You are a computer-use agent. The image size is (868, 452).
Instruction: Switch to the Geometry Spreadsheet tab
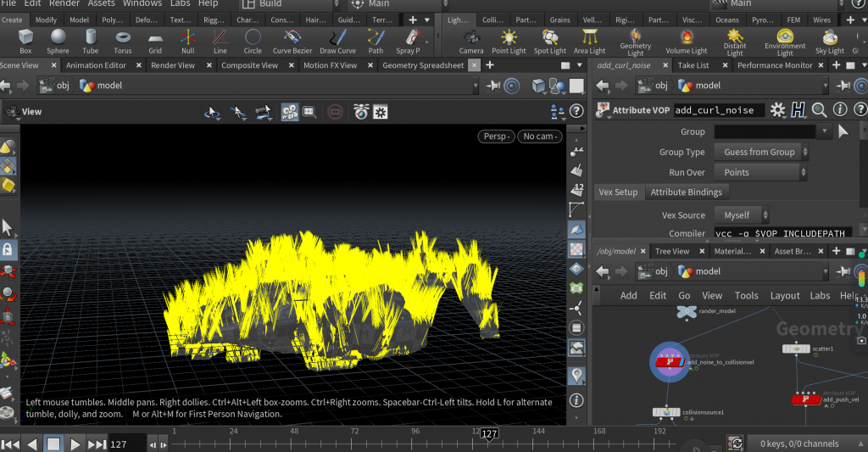(x=423, y=65)
